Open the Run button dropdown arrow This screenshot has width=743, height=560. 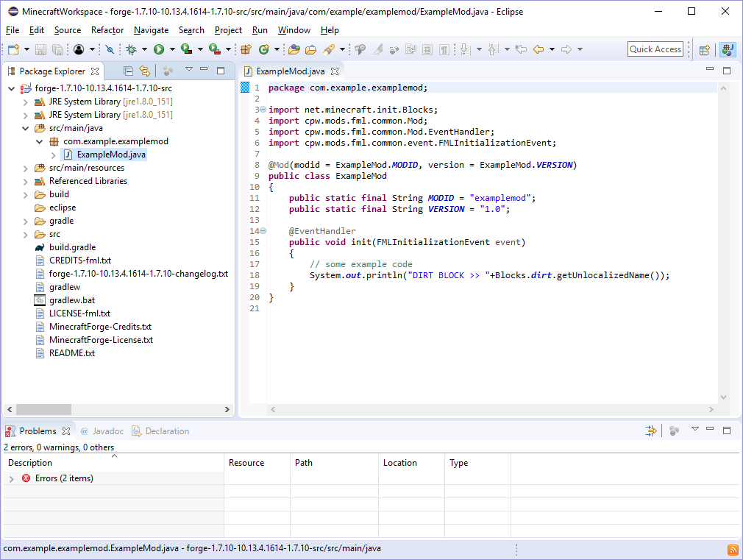tap(172, 49)
